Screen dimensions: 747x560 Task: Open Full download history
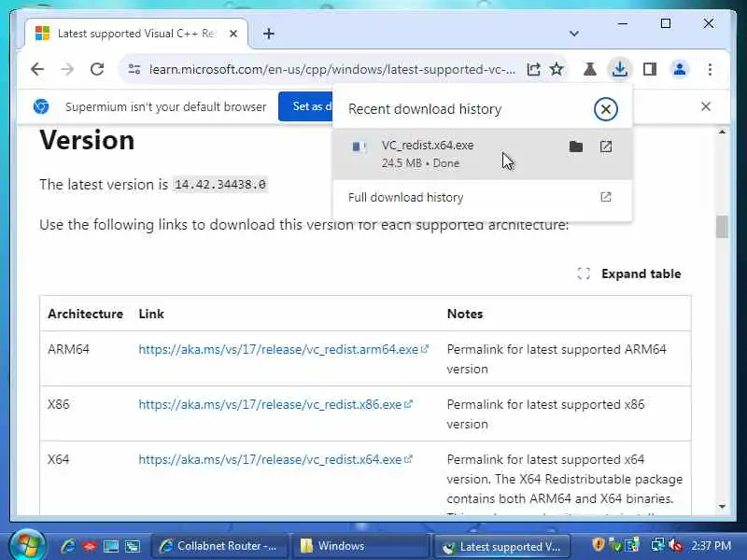pos(482,197)
